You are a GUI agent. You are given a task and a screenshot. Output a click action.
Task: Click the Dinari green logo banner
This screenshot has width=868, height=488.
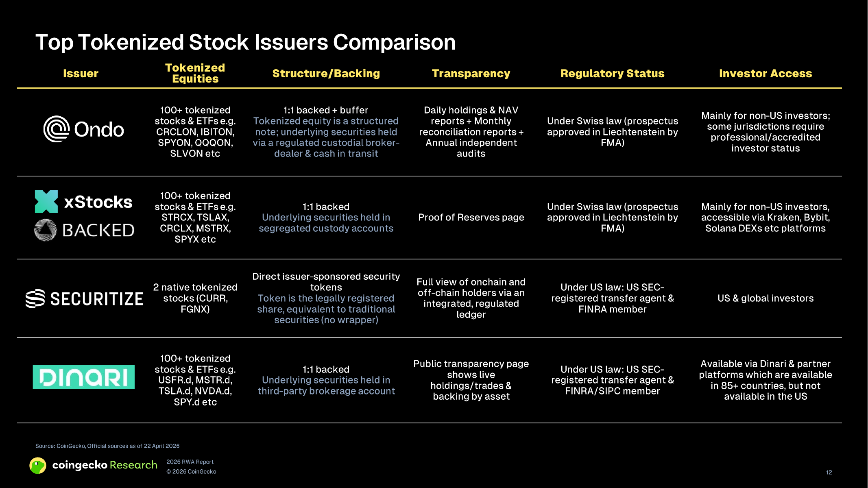(83, 377)
